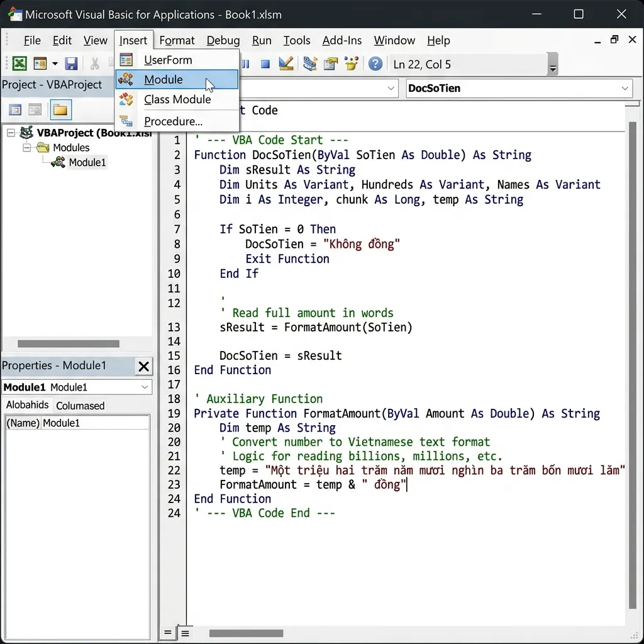
Task: Close the Insert menu via Insert header
Action: pyautogui.click(x=133, y=40)
